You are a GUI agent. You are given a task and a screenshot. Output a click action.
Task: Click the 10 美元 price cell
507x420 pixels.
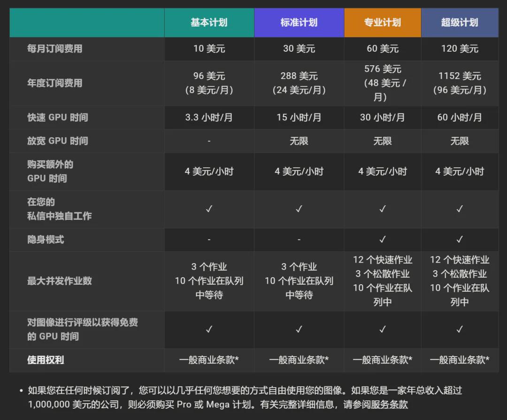pyautogui.click(x=208, y=49)
